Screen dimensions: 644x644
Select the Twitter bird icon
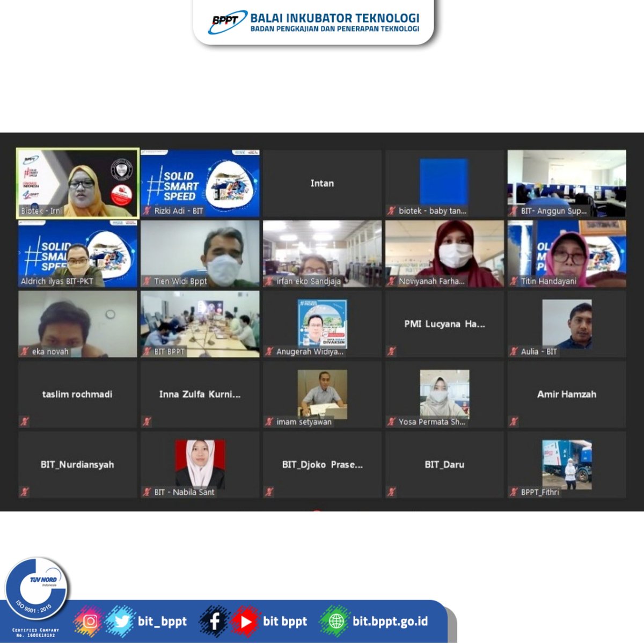point(122,620)
